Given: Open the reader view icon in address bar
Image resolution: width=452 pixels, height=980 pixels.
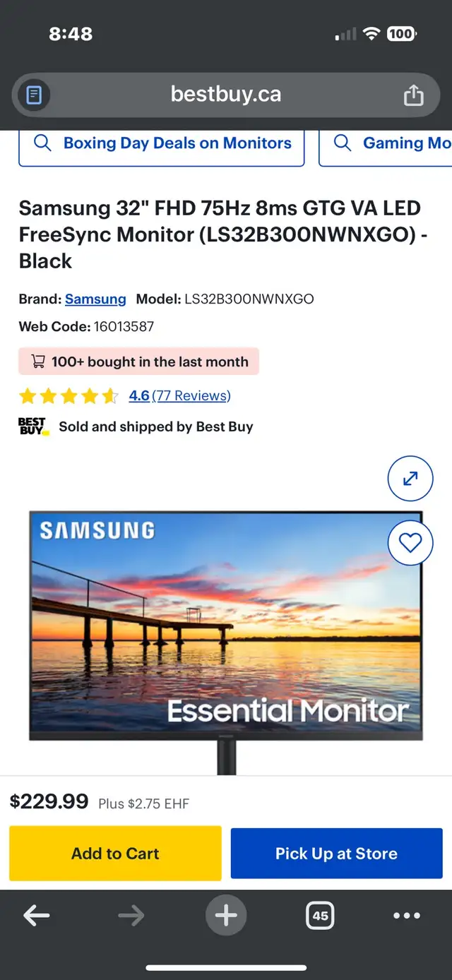Looking at the screenshot, I should pyautogui.click(x=32, y=95).
